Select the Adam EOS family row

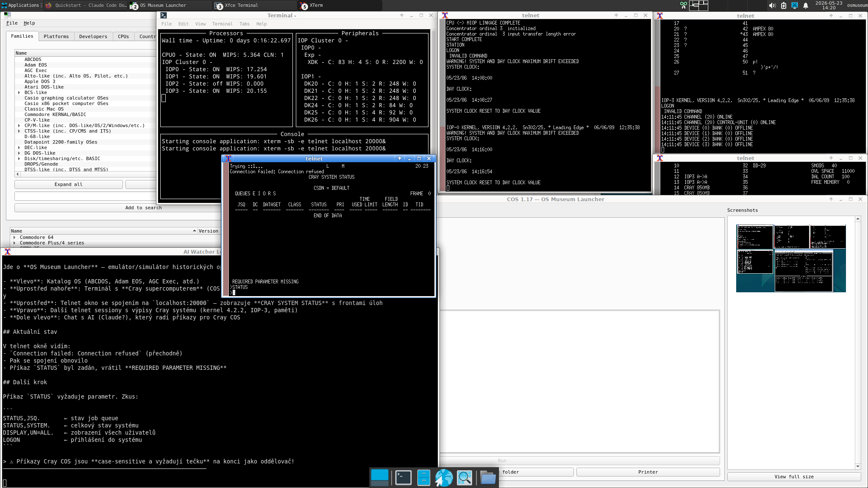click(85, 65)
